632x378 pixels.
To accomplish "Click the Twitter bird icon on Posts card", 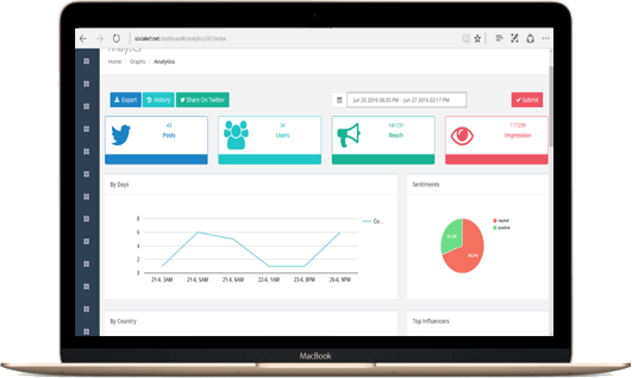I will tap(121, 135).
